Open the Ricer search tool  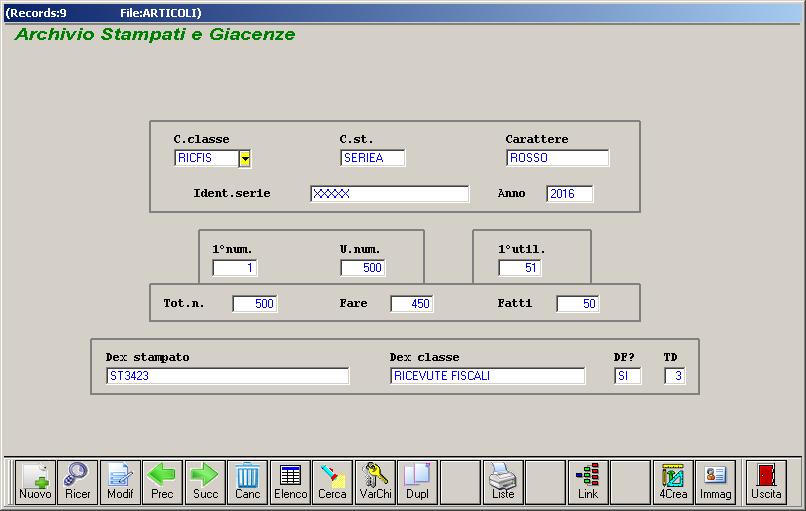pyautogui.click(x=78, y=481)
